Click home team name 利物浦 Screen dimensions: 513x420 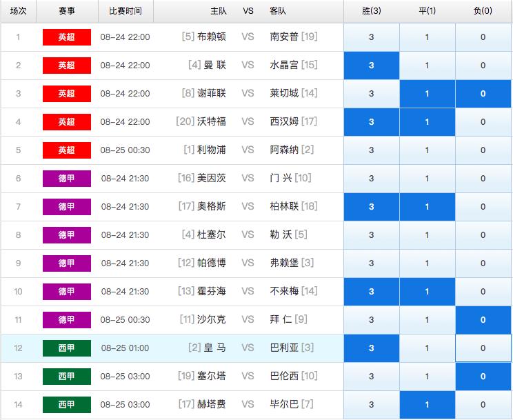[x=212, y=150]
